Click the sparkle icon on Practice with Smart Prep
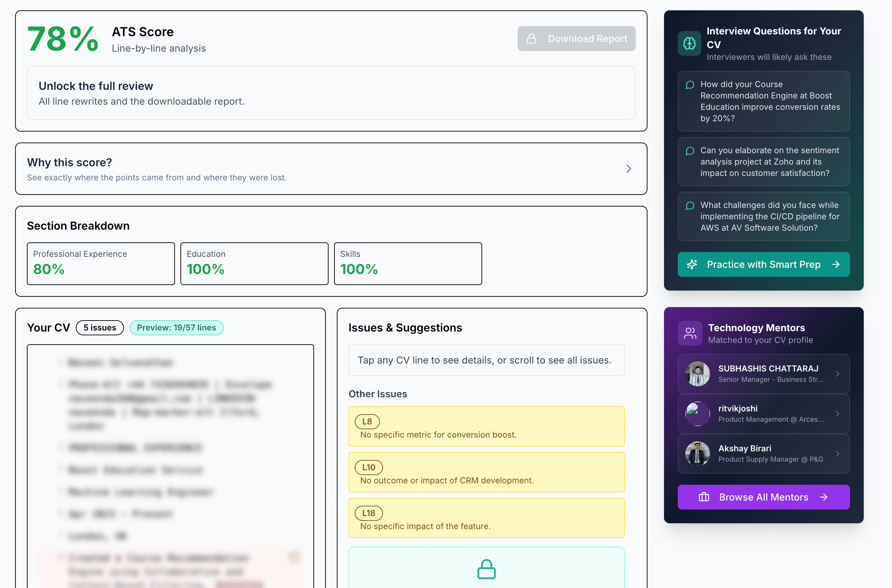This screenshot has height=588, width=892. (692, 264)
